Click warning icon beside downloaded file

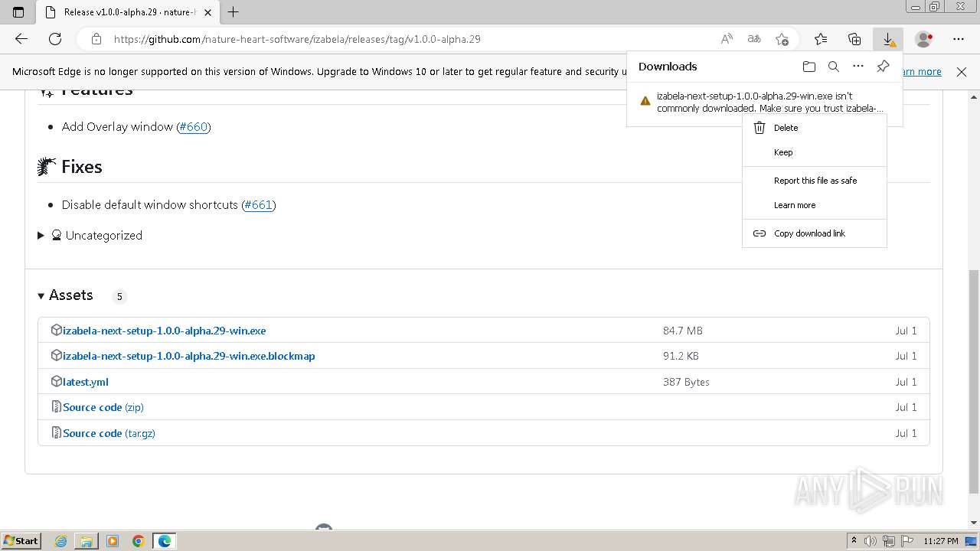[x=645, y=100]
